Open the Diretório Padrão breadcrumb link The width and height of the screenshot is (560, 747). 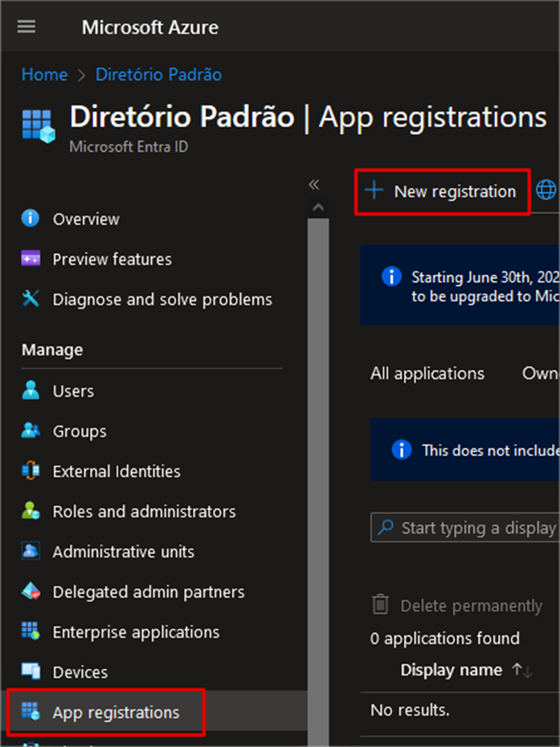(x=158, y=75)
